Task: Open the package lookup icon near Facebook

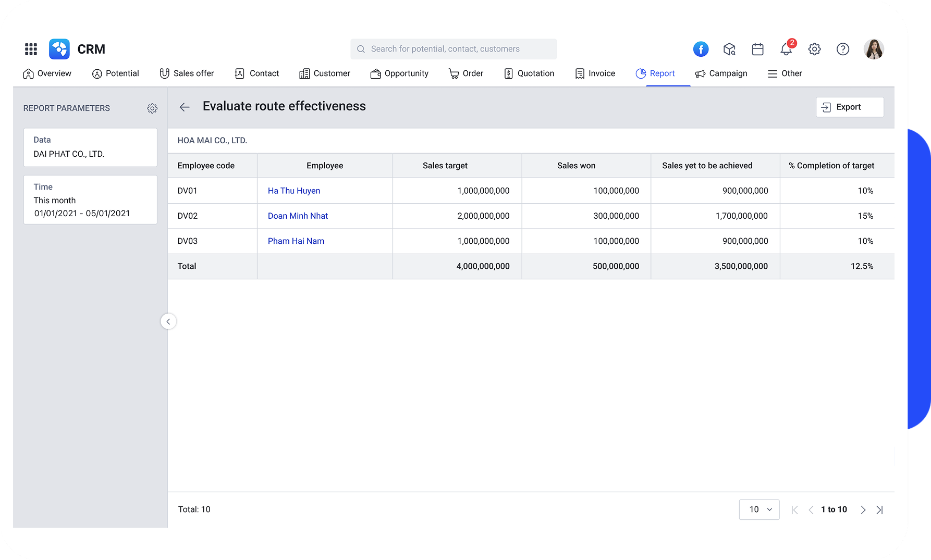Action: (729, 49)
